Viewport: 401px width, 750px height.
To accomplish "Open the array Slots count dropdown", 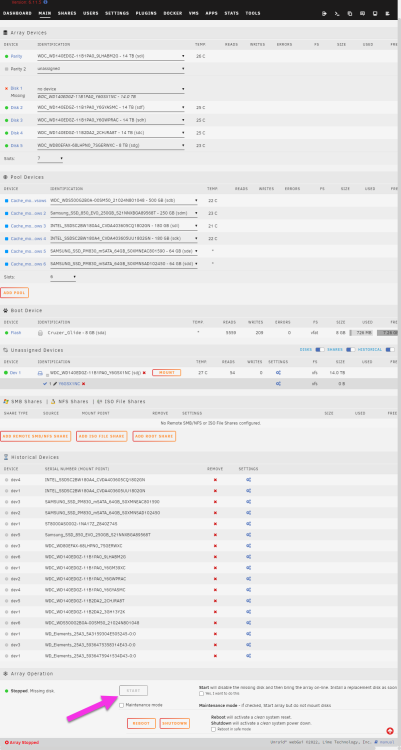I will (50, 158).
